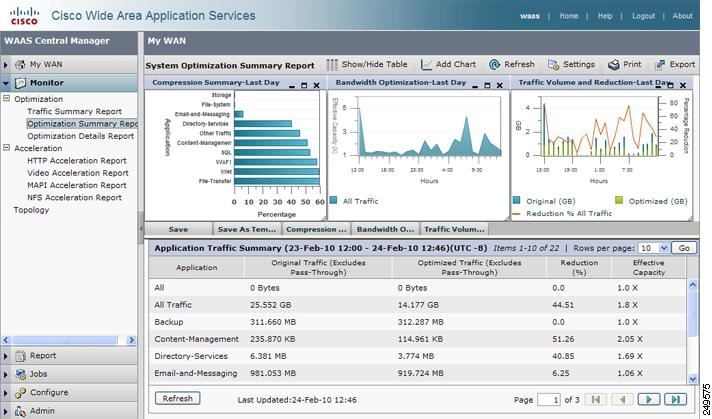Open the Rows per page dropdown

click(x=663, y=248)
